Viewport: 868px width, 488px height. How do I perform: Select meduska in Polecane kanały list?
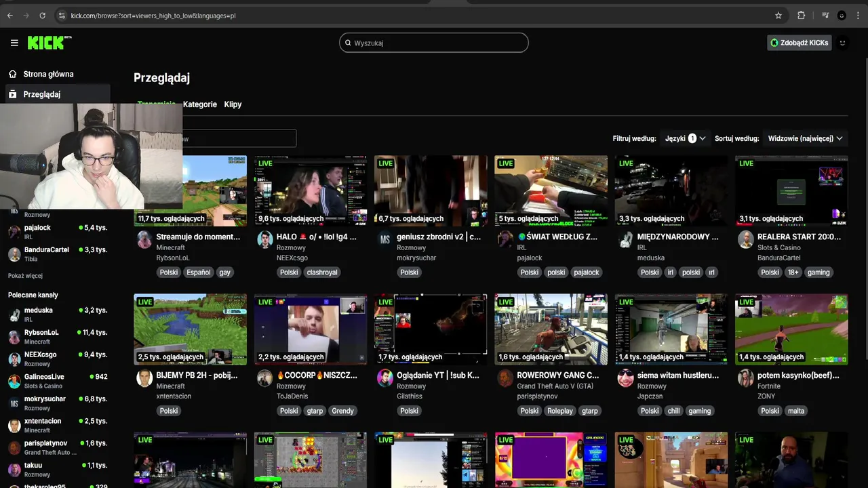tap(57, 314)
